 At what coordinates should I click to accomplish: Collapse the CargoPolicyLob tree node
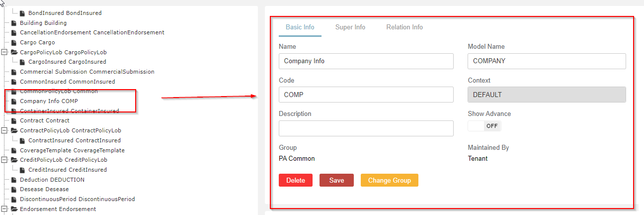(x=4, y=52)
